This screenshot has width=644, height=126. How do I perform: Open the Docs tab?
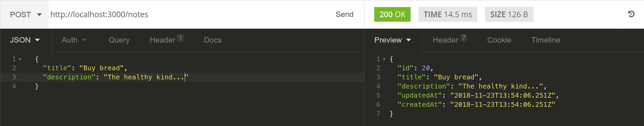212,40
